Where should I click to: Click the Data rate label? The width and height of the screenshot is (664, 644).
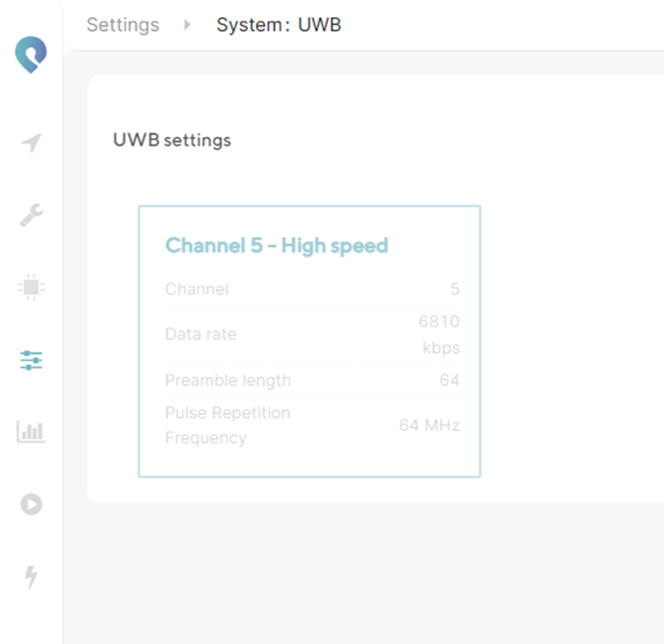tap(201, 334)
